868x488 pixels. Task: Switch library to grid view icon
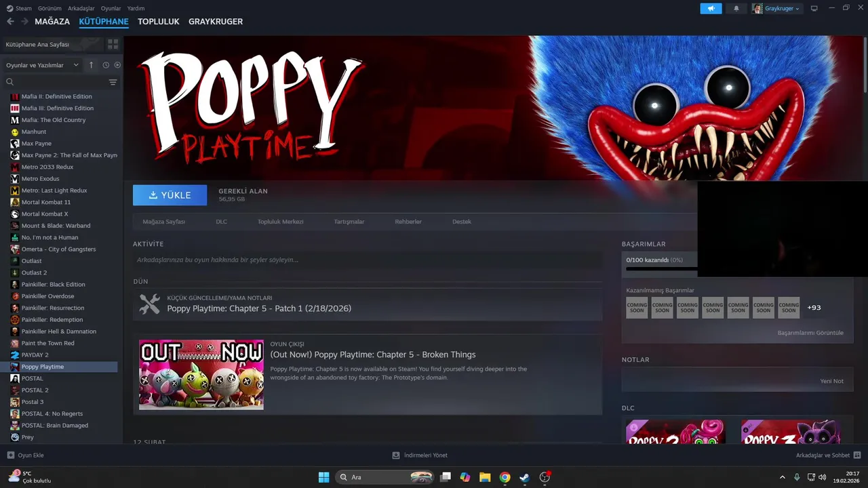(113, 44)
